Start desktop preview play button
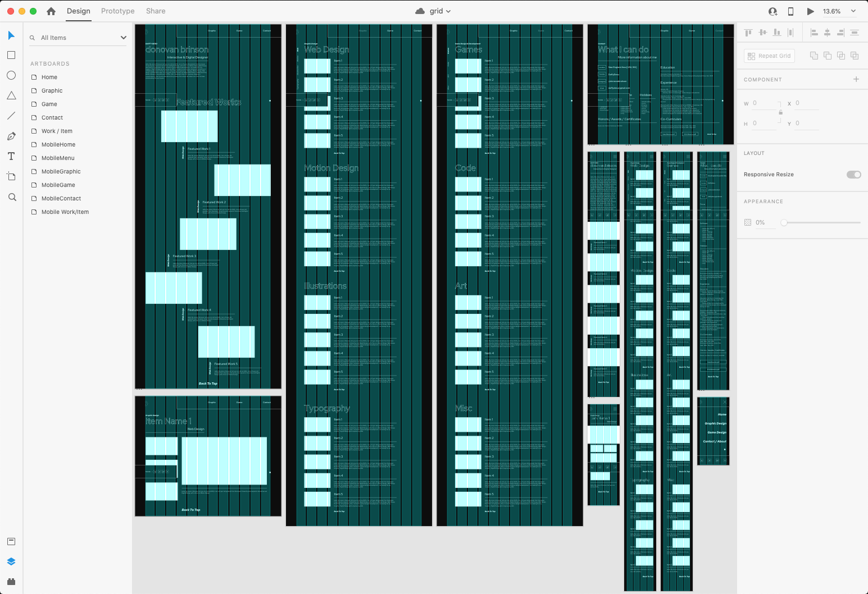The image size is (868, 594). tap(810, 11)
